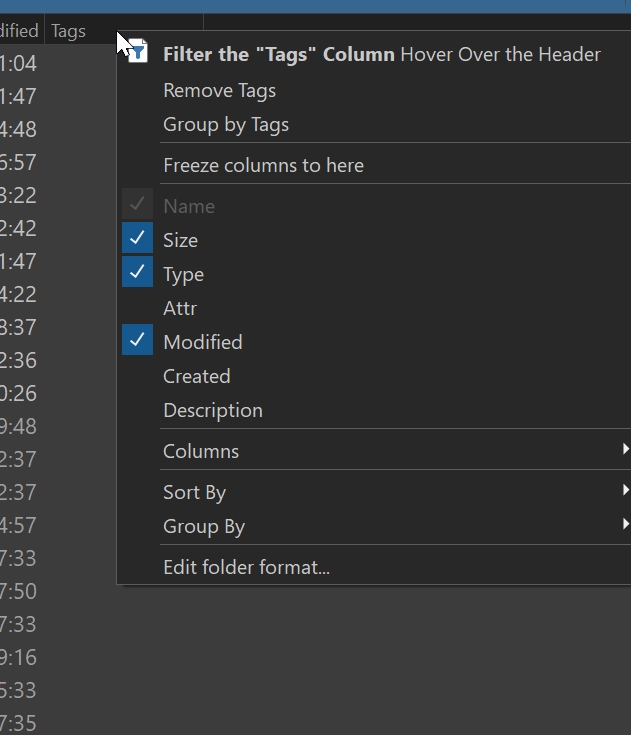Enable the Attr column

tap(180, 308)
